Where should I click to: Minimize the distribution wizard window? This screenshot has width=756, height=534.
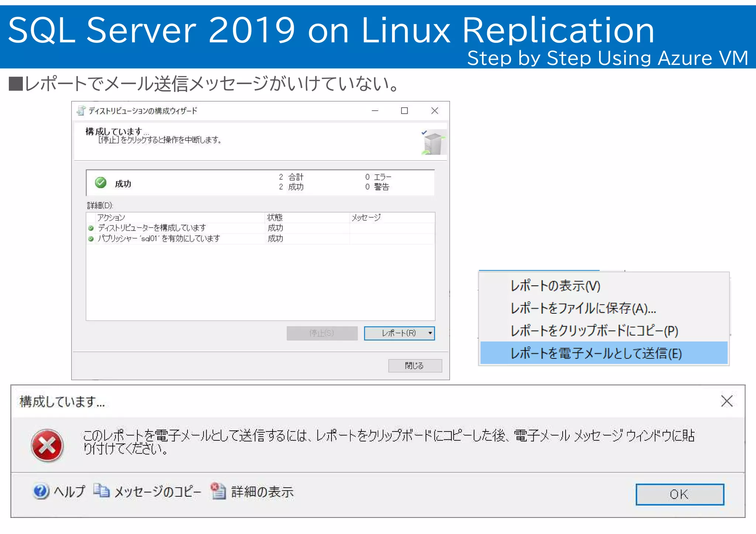(x=375, y=111)
